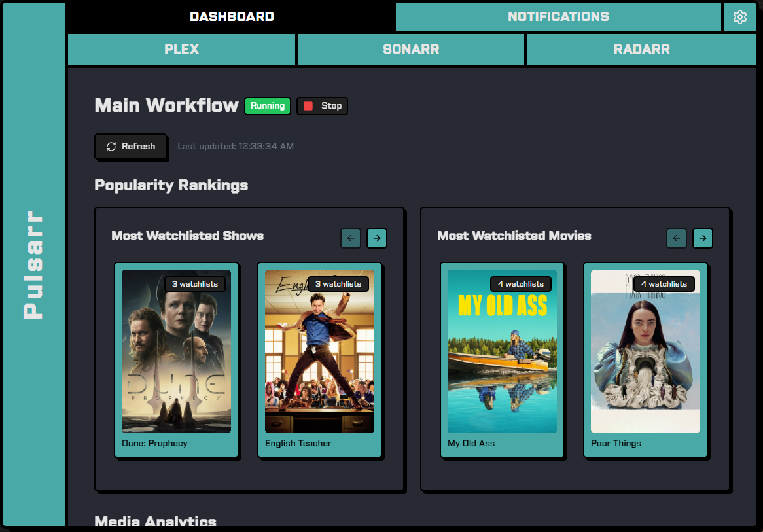The image size is (763, 532).
Task: Open the Dune: Prophecy poster
Action: 176,351
